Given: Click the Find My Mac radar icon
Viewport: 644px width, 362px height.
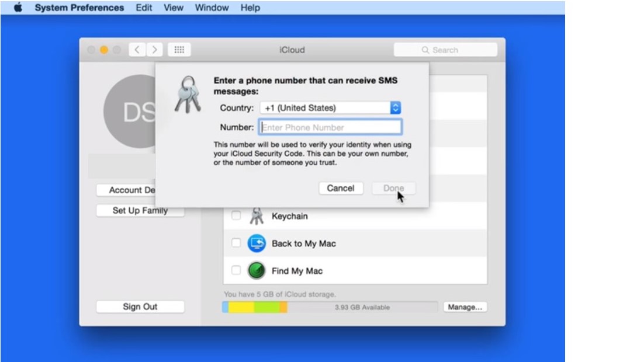Looking at the screenshot, I should pos(257,271).
